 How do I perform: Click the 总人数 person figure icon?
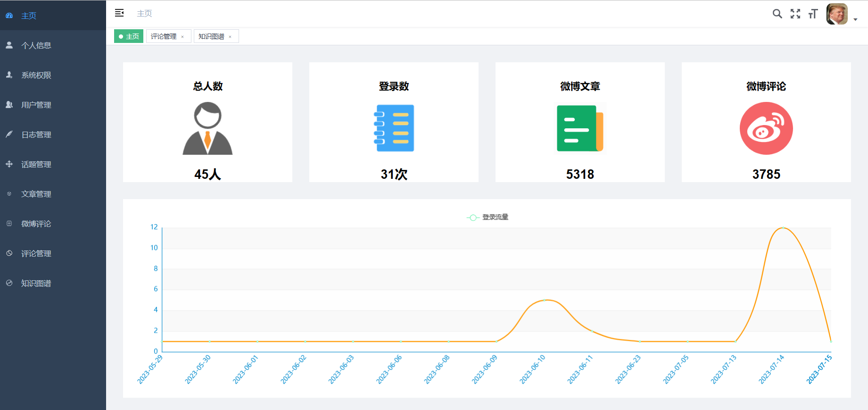point(207,128)
